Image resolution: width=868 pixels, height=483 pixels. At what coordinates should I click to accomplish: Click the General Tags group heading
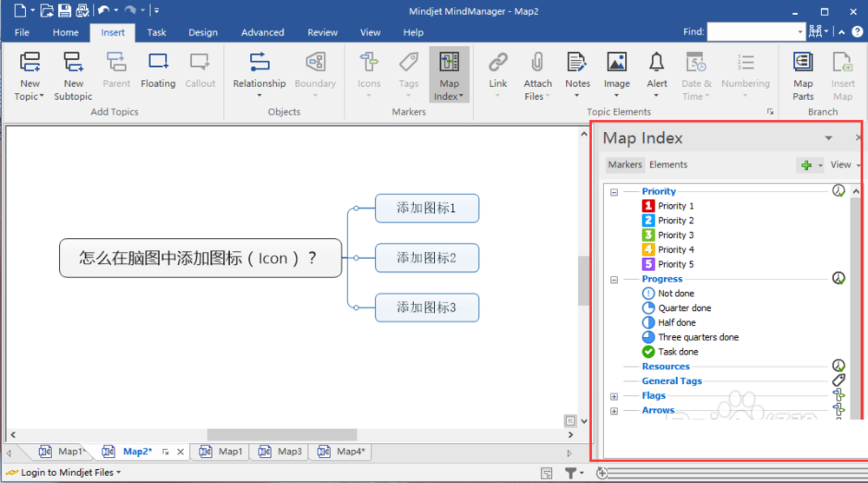click(x=672, y=381)
